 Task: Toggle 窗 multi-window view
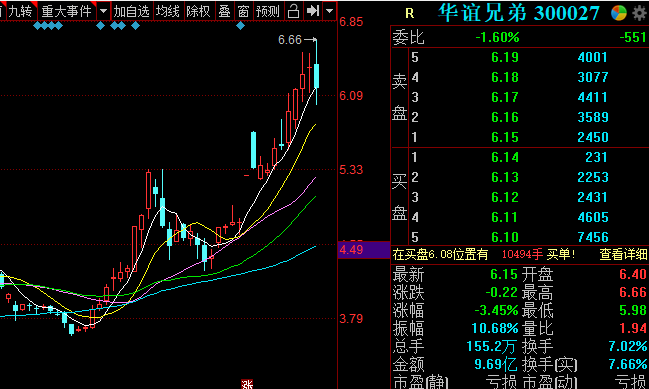[x=243, y=11]
